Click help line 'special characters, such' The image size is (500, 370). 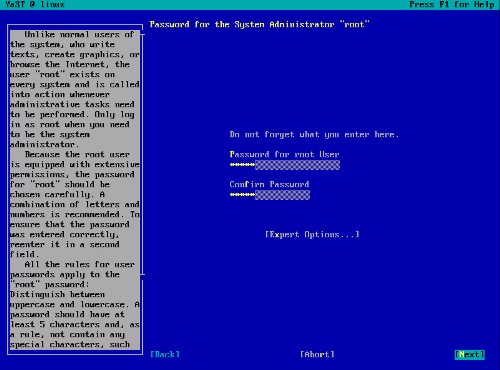(70, 345)
